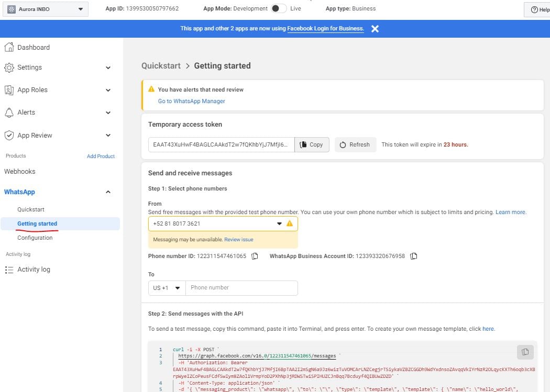Click the graph.facebook.com URL in code
This screenshot has width=550, height=392.
(x=257, y=356)
